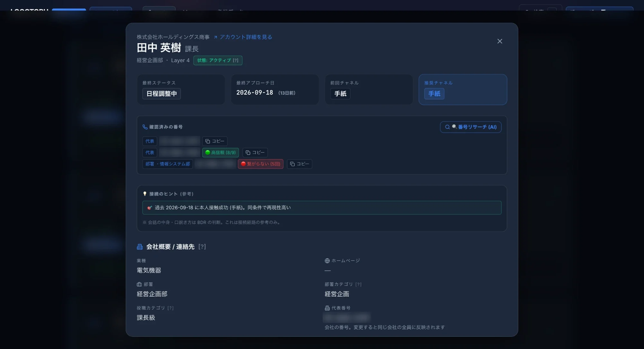Click the briefcase icon beside 部署
Image resolution: width=644 pixels, height=349 pixels.
point(139,285)
